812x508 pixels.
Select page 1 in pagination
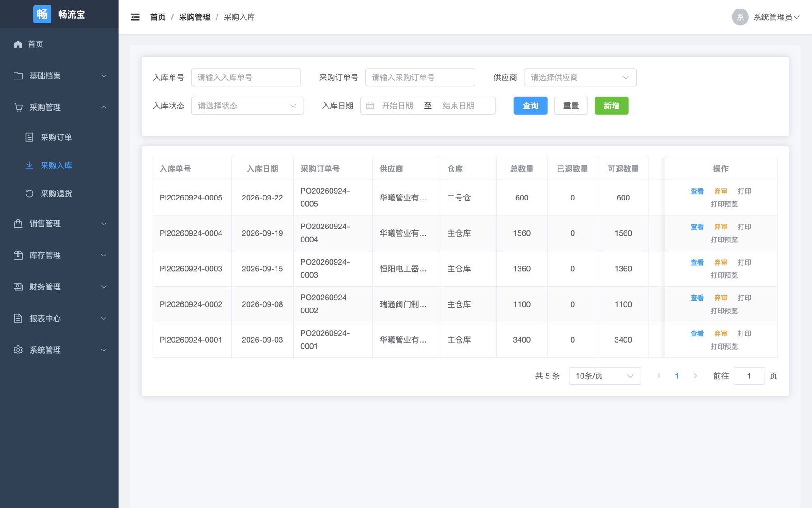pos(677,376)
